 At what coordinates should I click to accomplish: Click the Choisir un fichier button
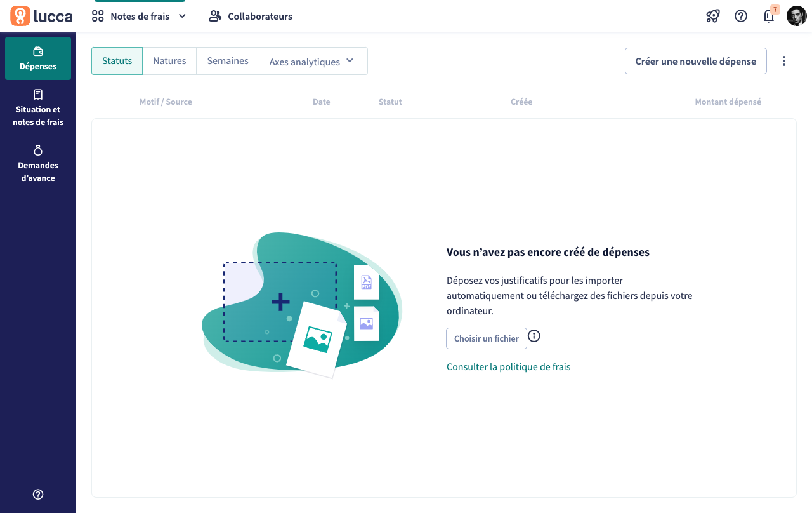(487, 338)
